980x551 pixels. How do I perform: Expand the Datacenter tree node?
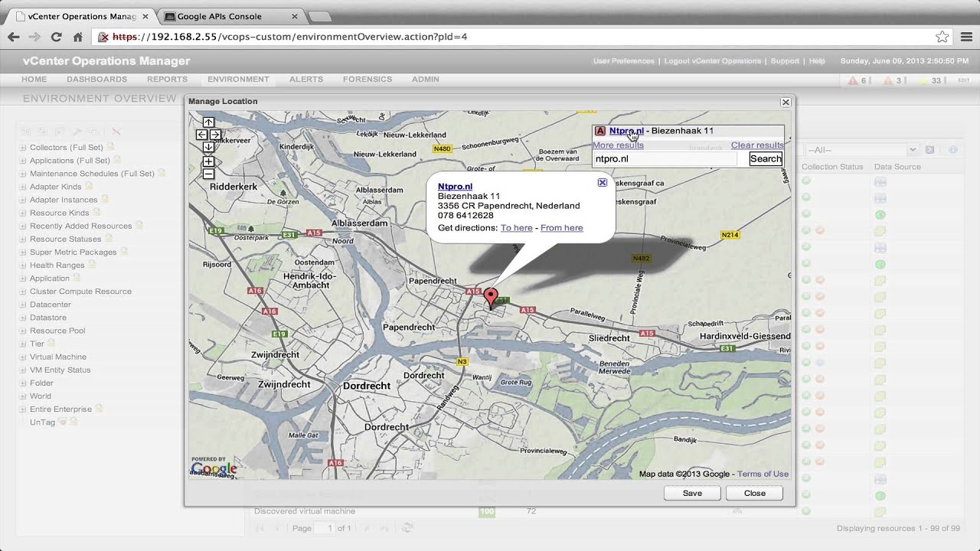(x=23, y=305)
